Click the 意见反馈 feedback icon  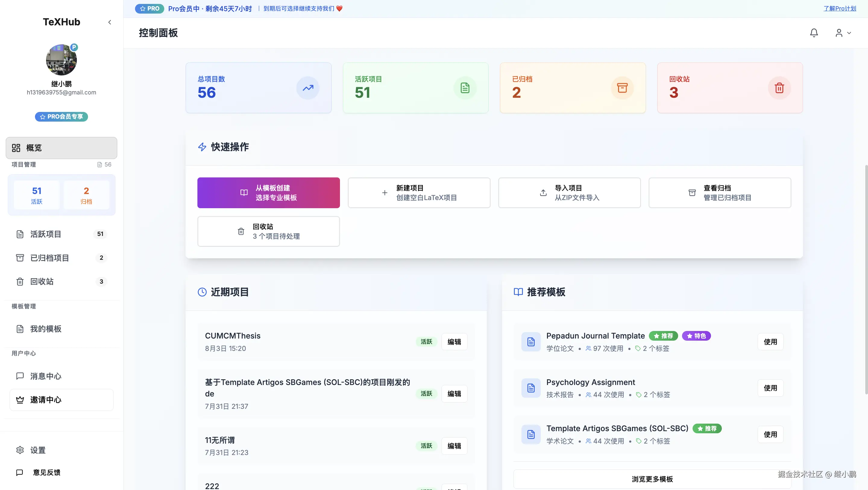[x=19, y=472]
